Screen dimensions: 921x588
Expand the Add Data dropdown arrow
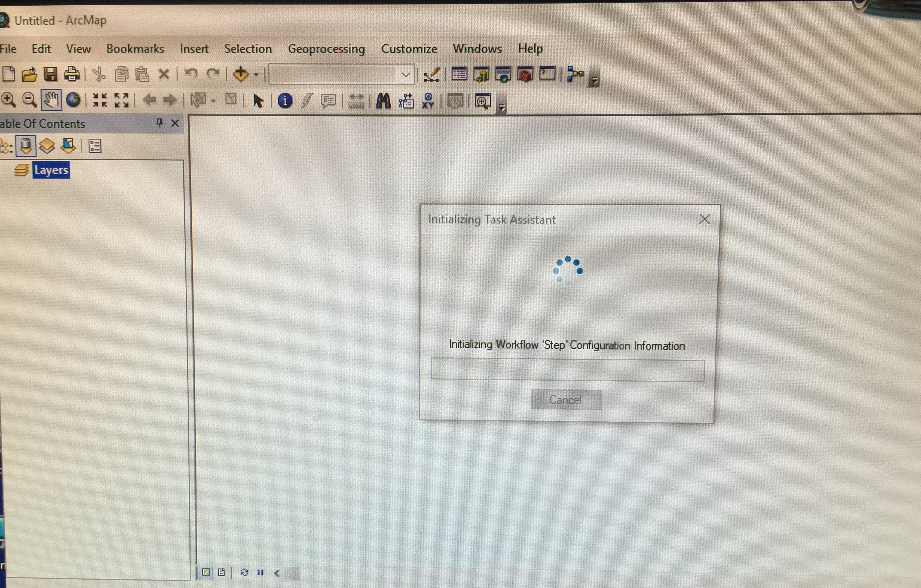tap(256, 75)
